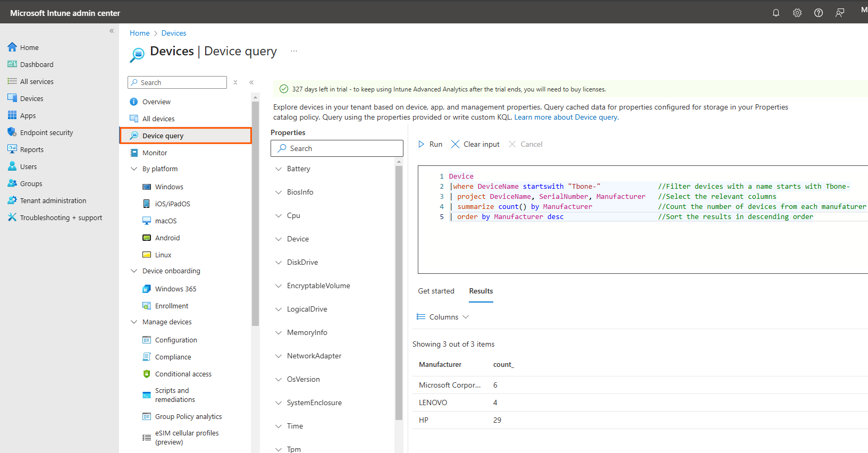Image resolution: width=868 pixels, height=453 pixels.
Task: Click the Tenant administration icon
Action: pyautogui.click(x=12, y=200)
